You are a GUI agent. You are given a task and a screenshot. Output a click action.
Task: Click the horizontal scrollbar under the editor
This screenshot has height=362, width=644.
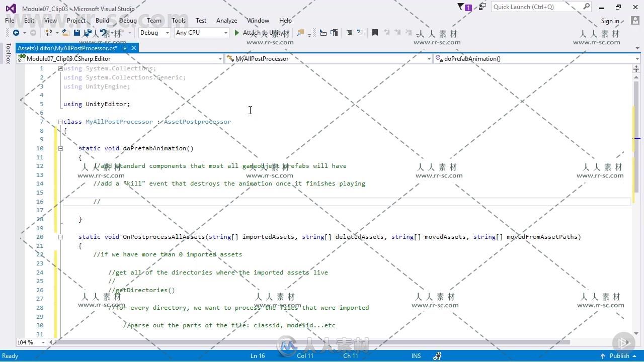coord(312,342)
